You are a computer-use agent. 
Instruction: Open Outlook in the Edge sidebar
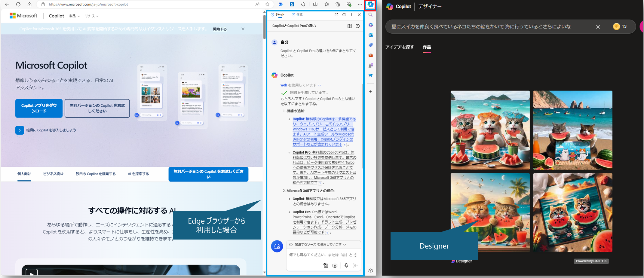tap(371, 35)
